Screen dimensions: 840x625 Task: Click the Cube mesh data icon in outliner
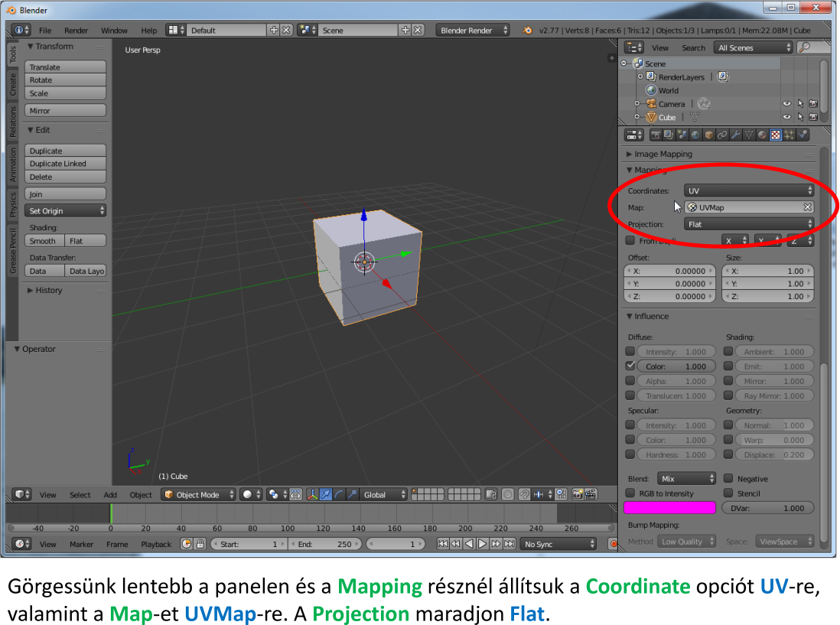point(695,117)
